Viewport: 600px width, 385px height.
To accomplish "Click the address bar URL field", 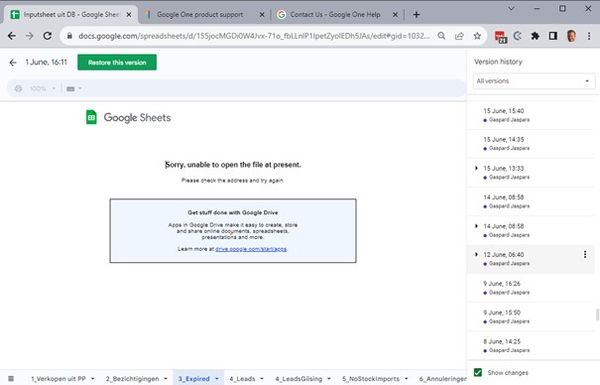I will click(254, 36).
